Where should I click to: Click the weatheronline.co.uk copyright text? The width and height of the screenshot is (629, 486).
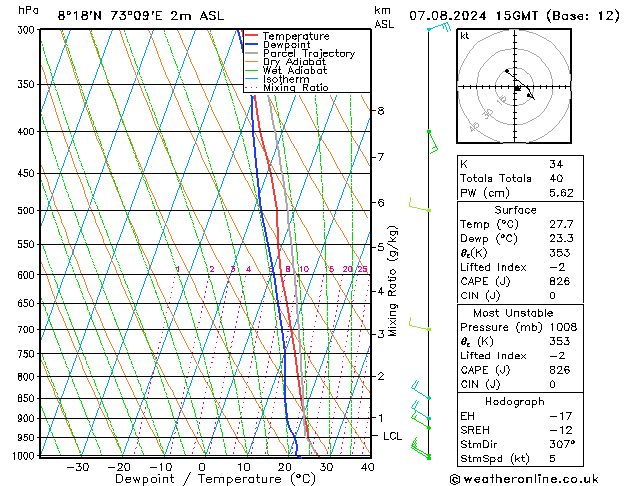tap(524, 479)
